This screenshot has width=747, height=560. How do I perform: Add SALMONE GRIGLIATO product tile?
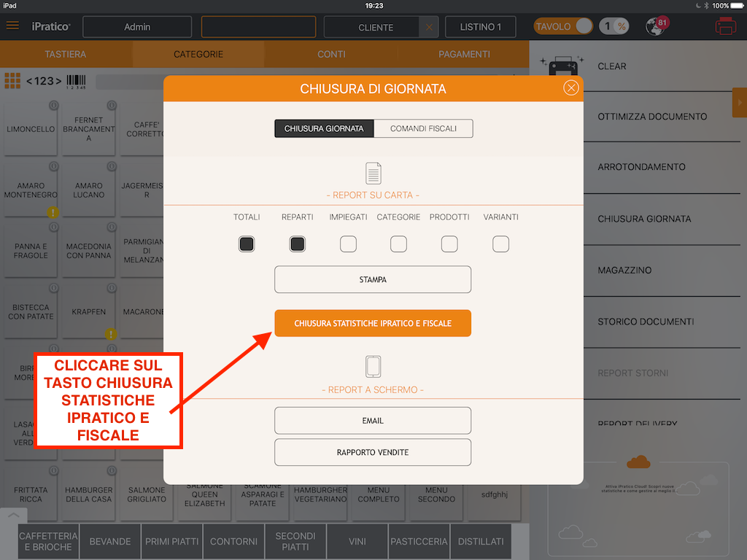147,494
